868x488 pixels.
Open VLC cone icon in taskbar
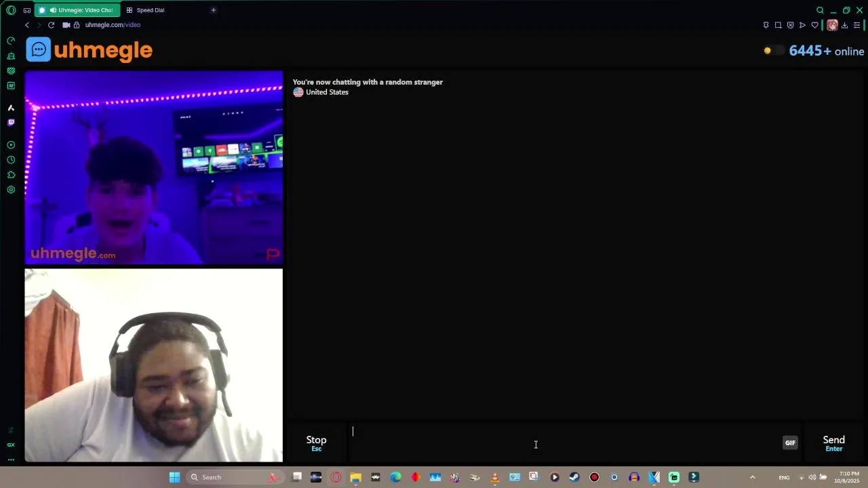494,477
